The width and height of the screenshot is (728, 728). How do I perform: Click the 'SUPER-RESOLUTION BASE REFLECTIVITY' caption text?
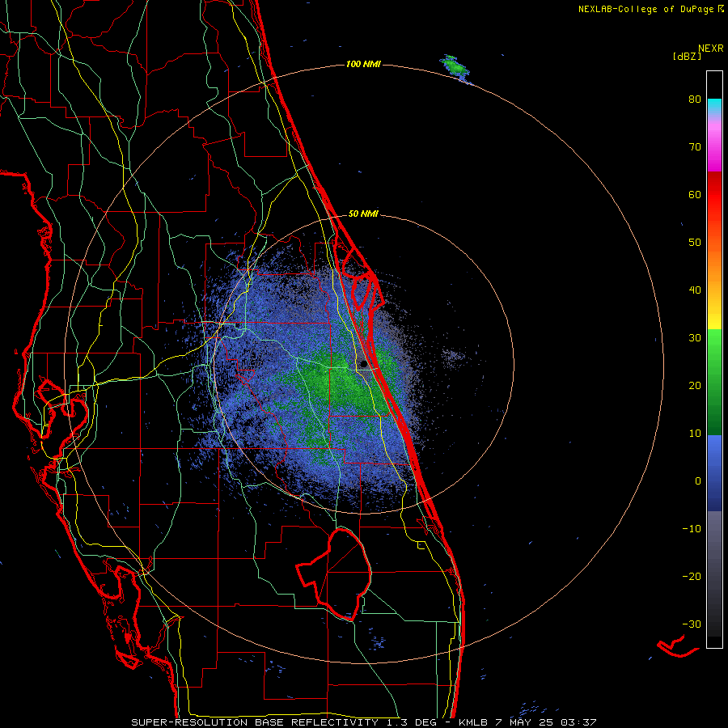point(255,722)
